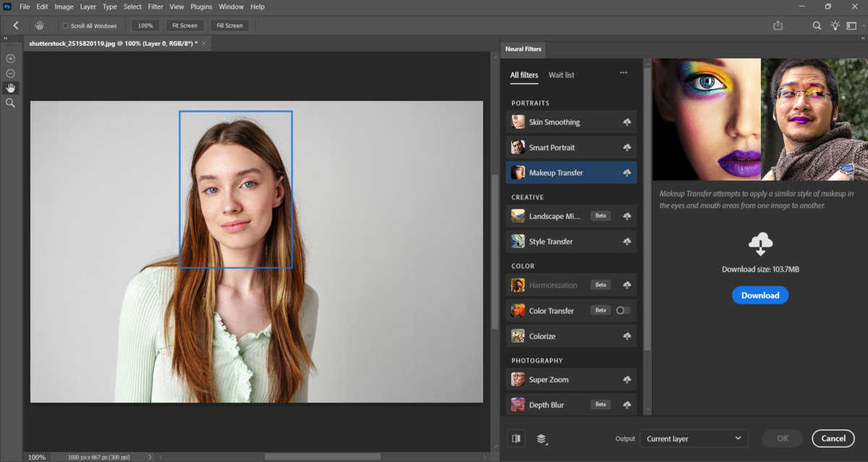Click the Neural Filters panel tab
Screen dimensions: 868x462
[x=524, y=49]
